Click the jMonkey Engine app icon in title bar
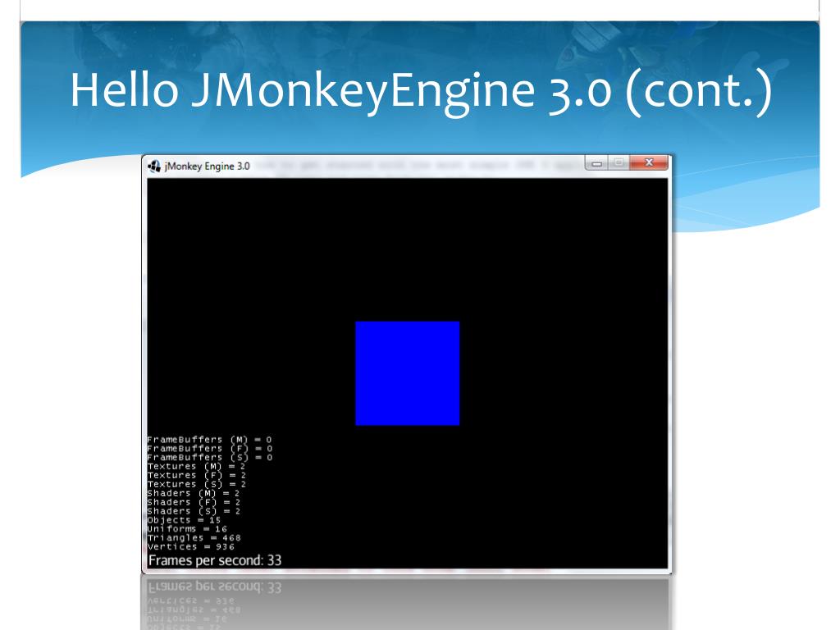 coord(154,166)
